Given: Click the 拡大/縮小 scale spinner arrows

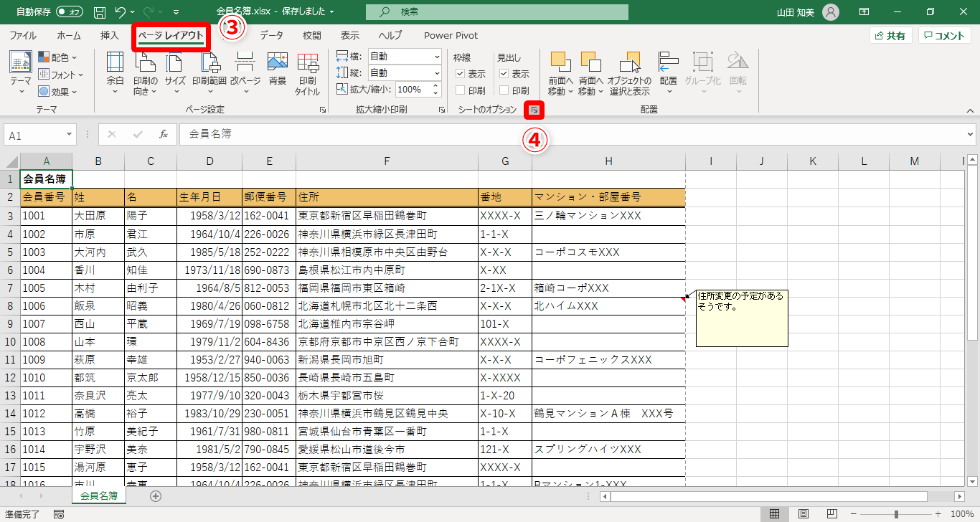Looking at the screenshot, I should click(x=434, y=90).
